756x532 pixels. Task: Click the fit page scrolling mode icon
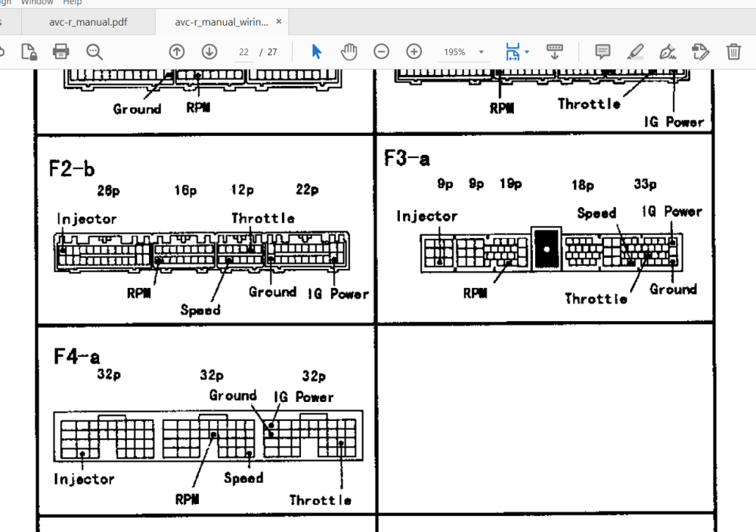click(513, 51)
